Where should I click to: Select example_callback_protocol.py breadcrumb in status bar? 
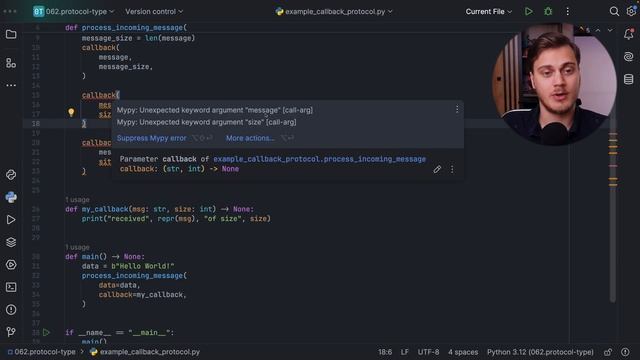[x=145, y=352]
